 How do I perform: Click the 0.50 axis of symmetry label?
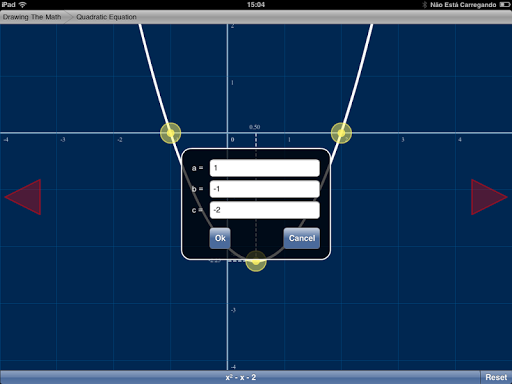[x=254, y=127]
